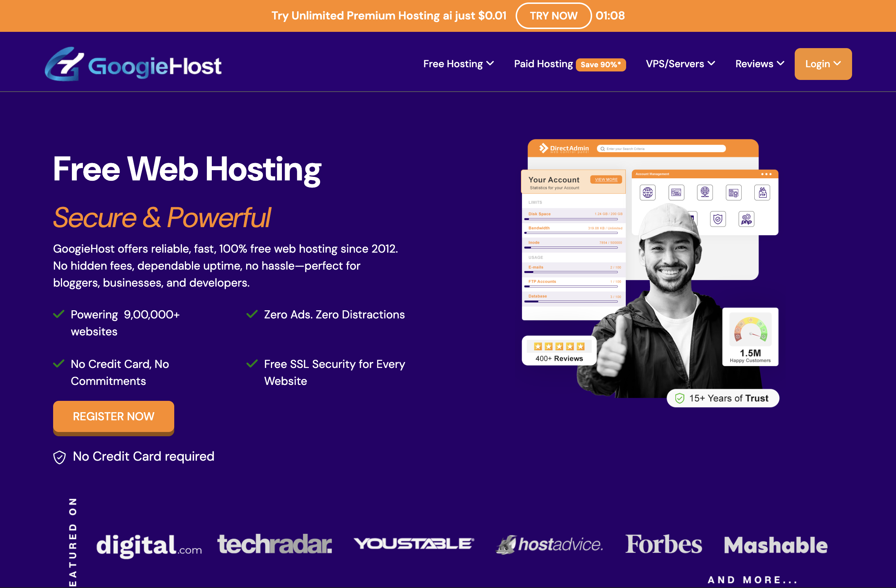896x588 pixels.
Task: Expand the VPS/Servers dropdown
Action: [680, 64]
